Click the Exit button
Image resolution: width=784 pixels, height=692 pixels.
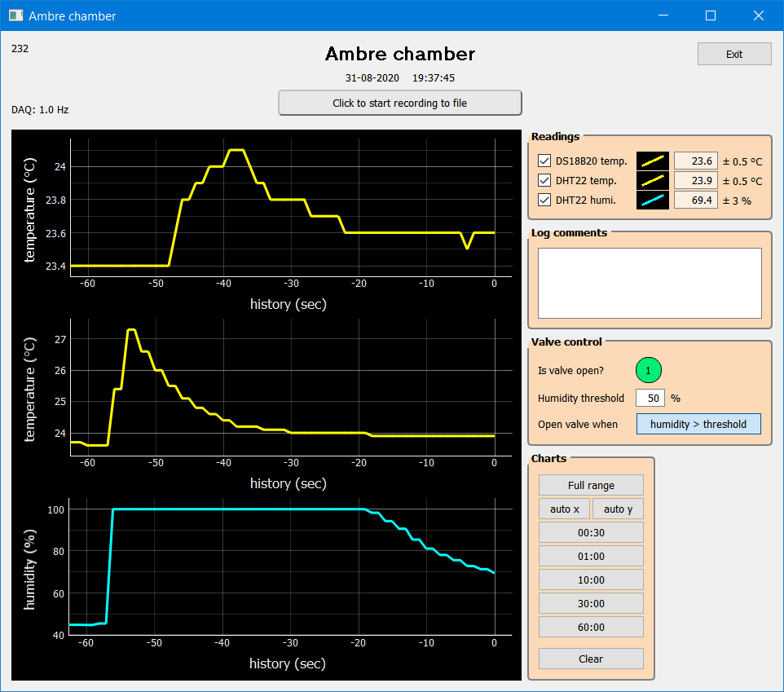734,54
